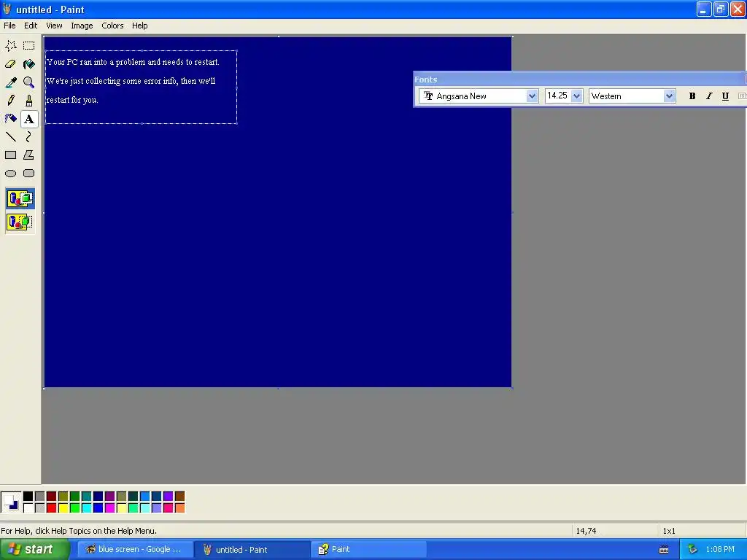This screenshot has height=560, width=747.
Task: Pick the brown color swatch
Action: (x=179, y=497)
